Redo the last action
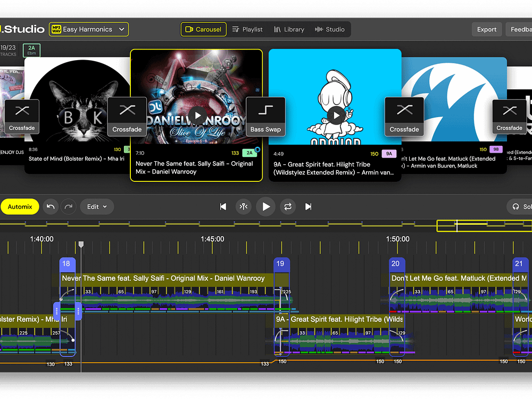This screenshot has height=399, width=532. (x=69, y=206)
